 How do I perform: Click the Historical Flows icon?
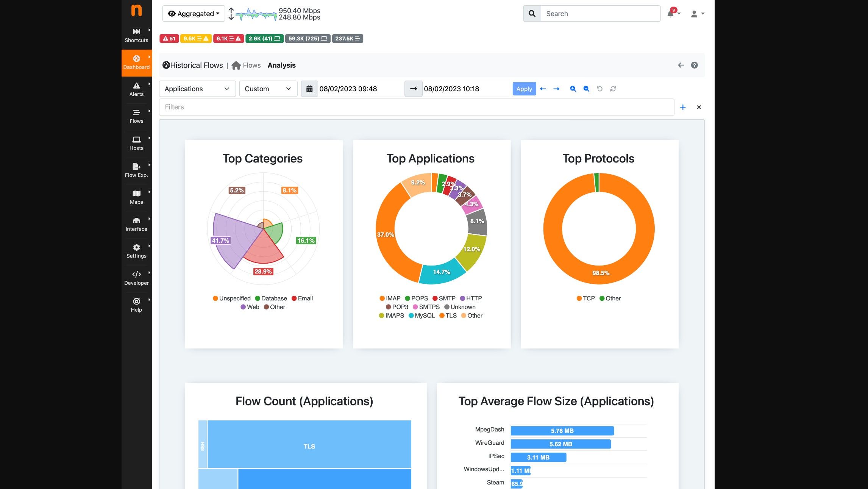coord(166,65)
